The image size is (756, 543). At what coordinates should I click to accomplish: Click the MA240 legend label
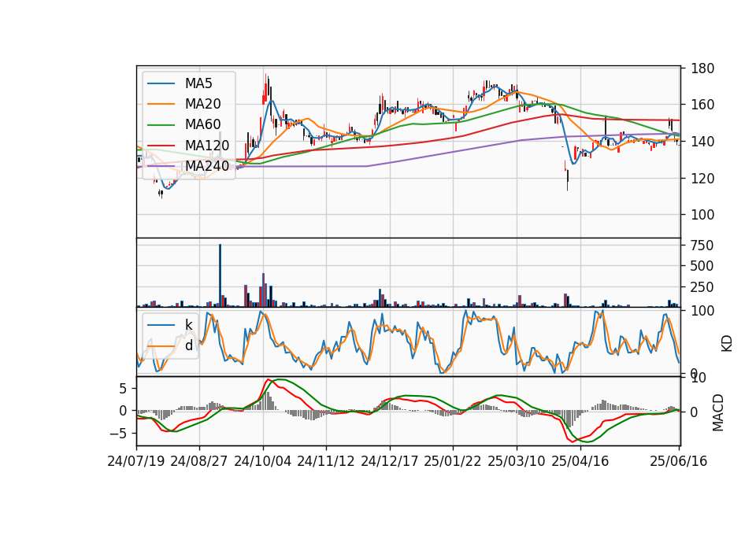(x=207, y=166)
